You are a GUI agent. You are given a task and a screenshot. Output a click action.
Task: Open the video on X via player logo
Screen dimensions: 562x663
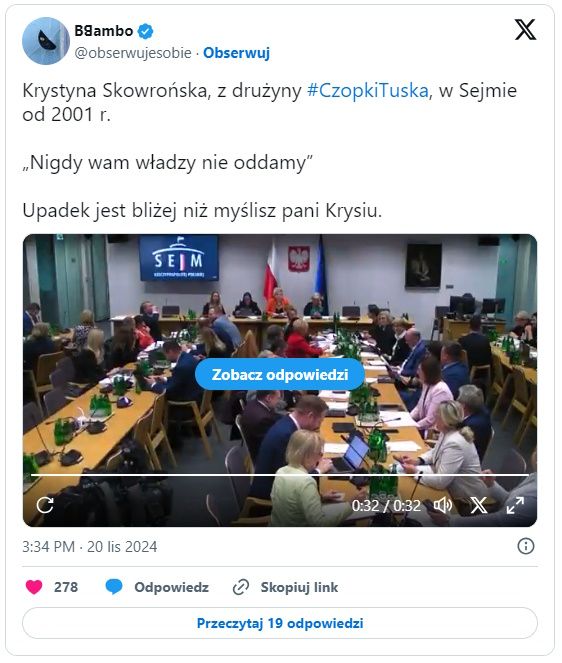479,505
